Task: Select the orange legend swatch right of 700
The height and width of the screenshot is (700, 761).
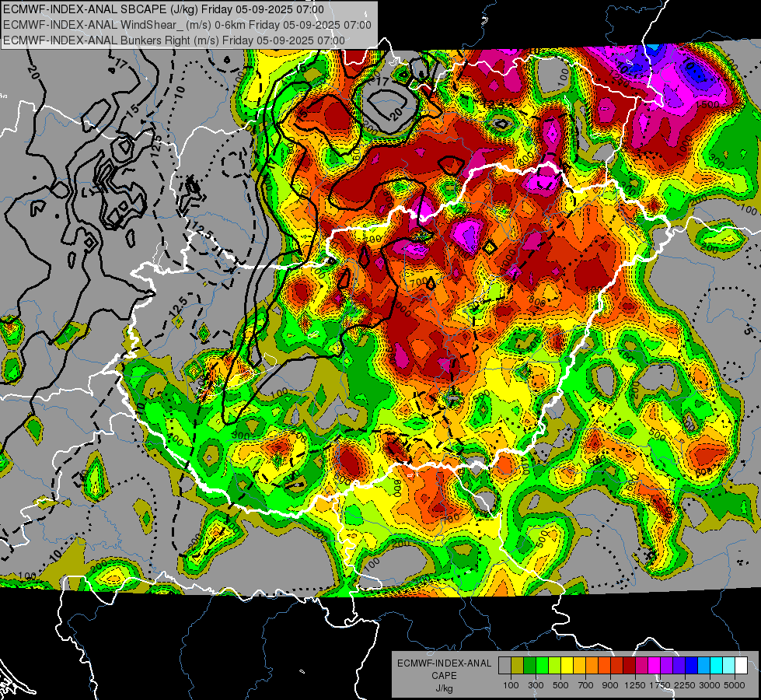Action: coord(592,665)
